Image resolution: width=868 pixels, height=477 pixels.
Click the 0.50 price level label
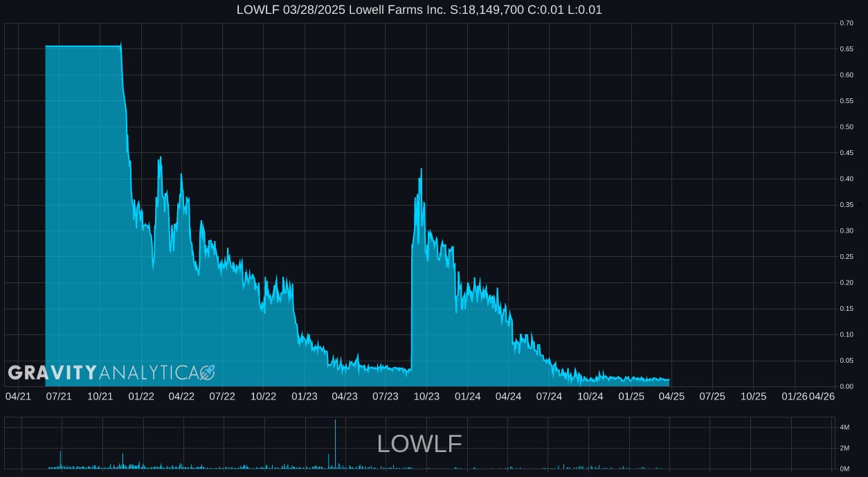(x=847, y=127)
